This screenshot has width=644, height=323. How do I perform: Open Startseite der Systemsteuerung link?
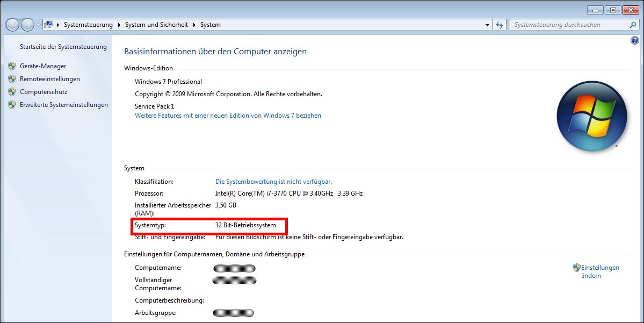pos(63,47)
